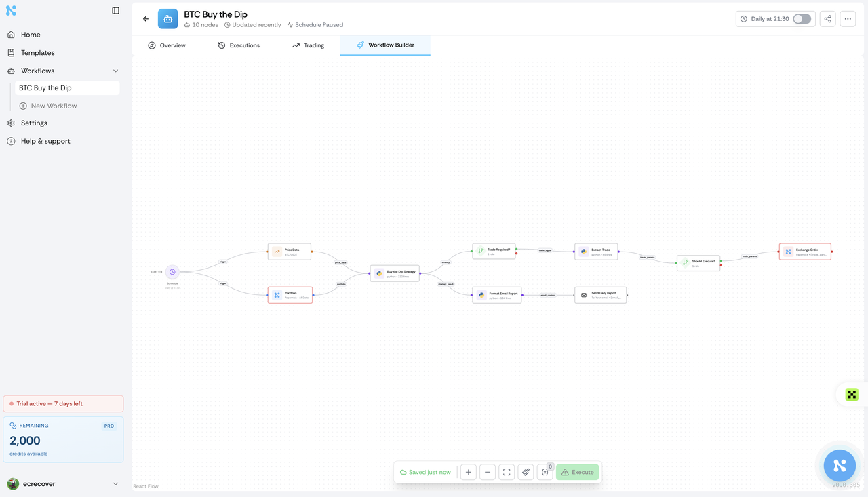
Task: Click the PRO badge on the credits card
Action: point(109,426)
